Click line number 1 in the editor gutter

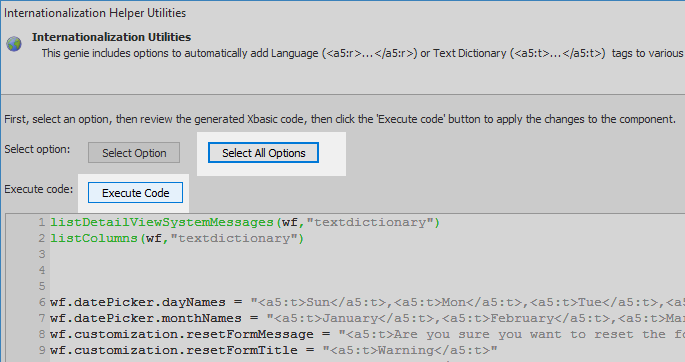click(42, 222)
